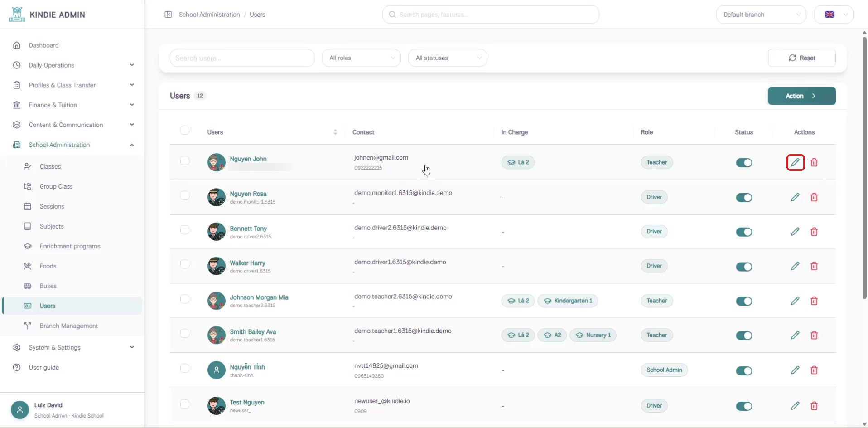This screenshot has height=428, width=868.
Task: Delete Nguyen John with the trash icon
Action: (814, 162)
